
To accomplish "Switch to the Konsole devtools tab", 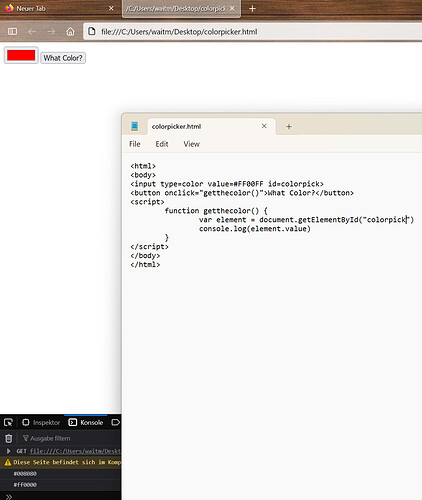I will click(x=86, y=423).
